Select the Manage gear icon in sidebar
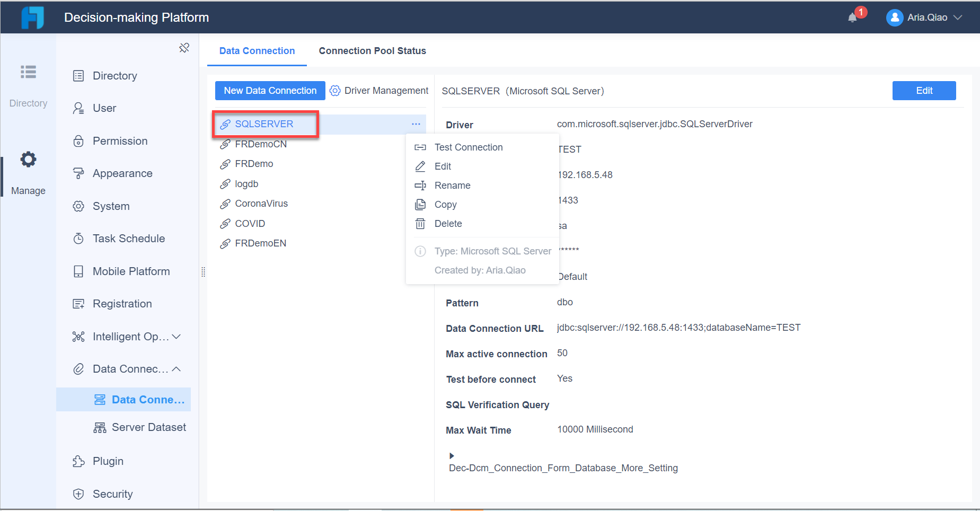 (x=28, y=159)
